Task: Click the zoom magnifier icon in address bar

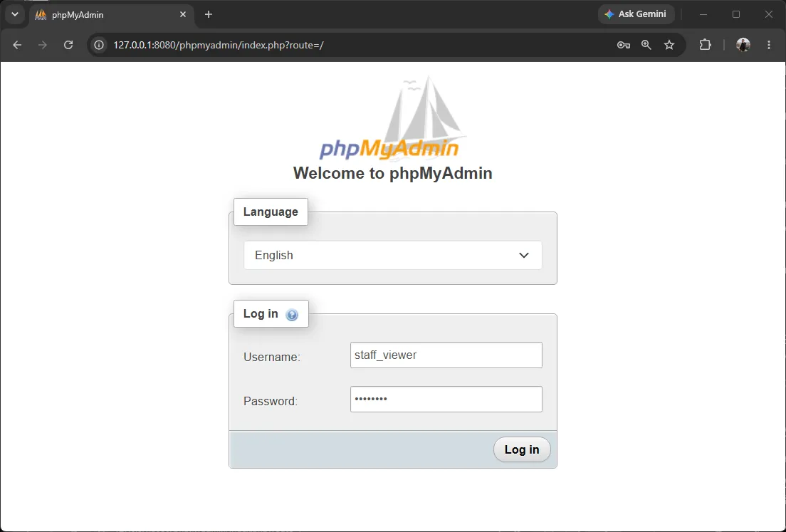Action: [646, 45]
